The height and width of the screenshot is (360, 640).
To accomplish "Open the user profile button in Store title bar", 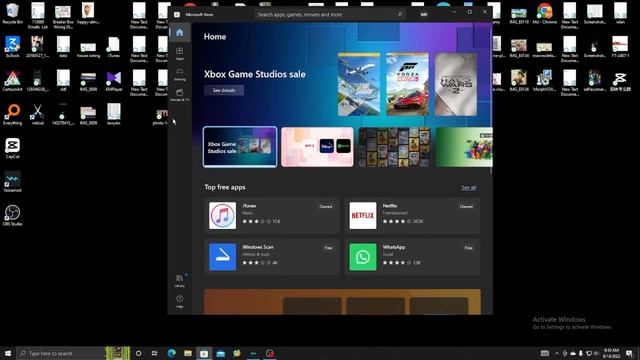I will point(424,14).
